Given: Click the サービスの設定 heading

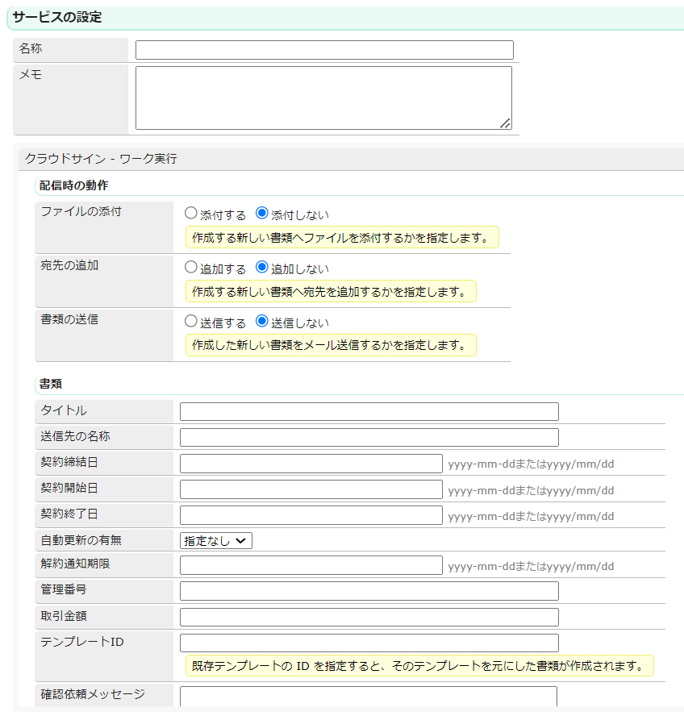Looking at the screenshot, I should point(57,17).
